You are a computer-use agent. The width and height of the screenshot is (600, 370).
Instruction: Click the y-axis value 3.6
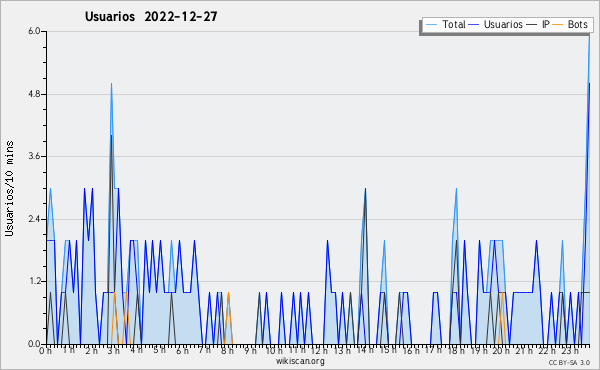[x=34, y=156]
